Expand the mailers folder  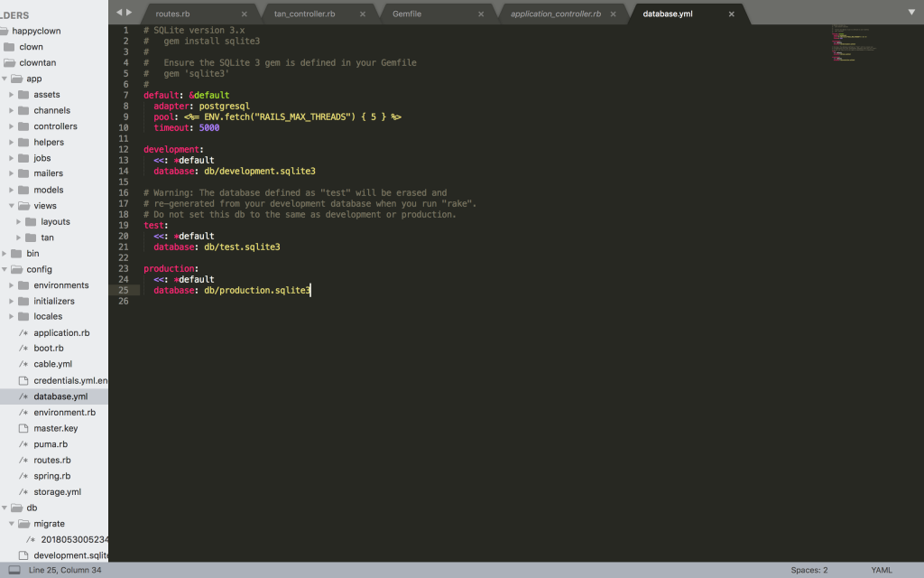coord(11,173)
